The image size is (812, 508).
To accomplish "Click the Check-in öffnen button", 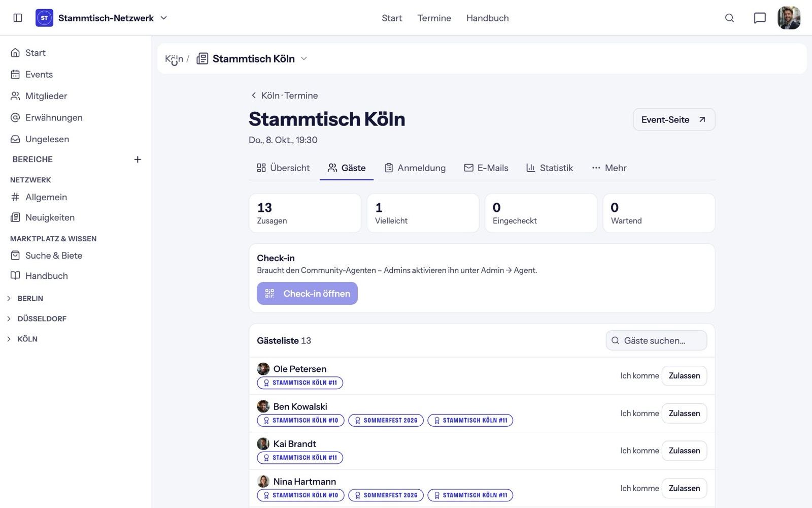I will tap(307, 294).
